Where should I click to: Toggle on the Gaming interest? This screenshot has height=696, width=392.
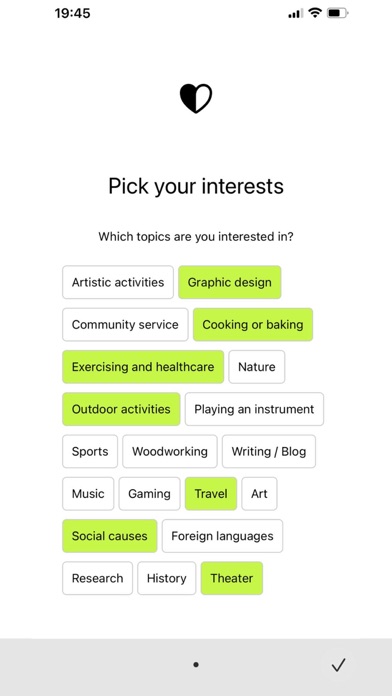[x=150, y=494]
